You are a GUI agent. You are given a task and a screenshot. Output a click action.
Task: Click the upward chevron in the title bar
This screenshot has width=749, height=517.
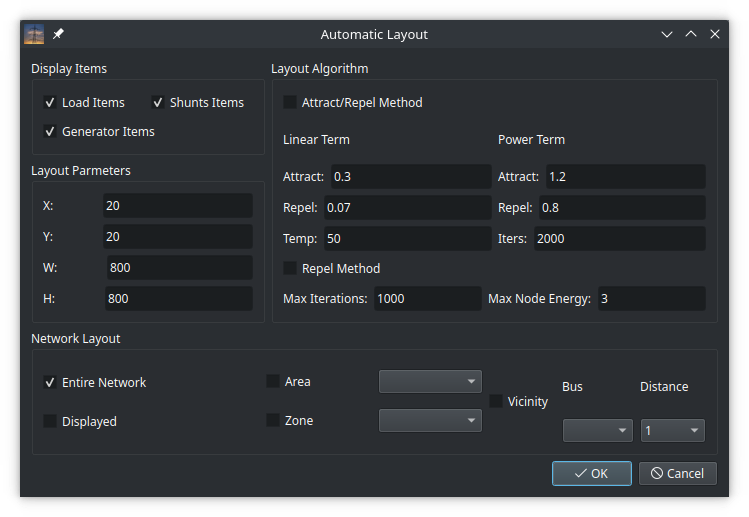pyautogui.click(x=691, y=34)
